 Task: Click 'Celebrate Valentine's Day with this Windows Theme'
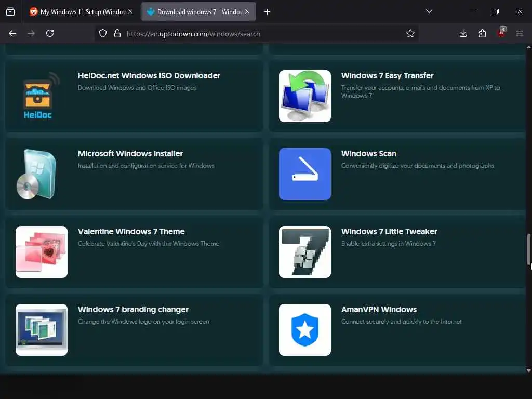point(148,244)
